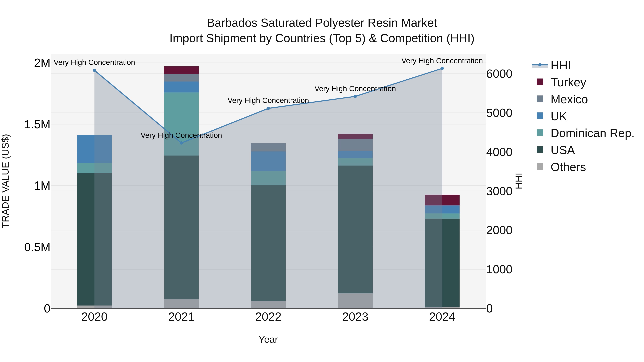Select the 2024 HHI data point
The width and height of the screenshot is (644, 362).
click(x=442, y=68)
